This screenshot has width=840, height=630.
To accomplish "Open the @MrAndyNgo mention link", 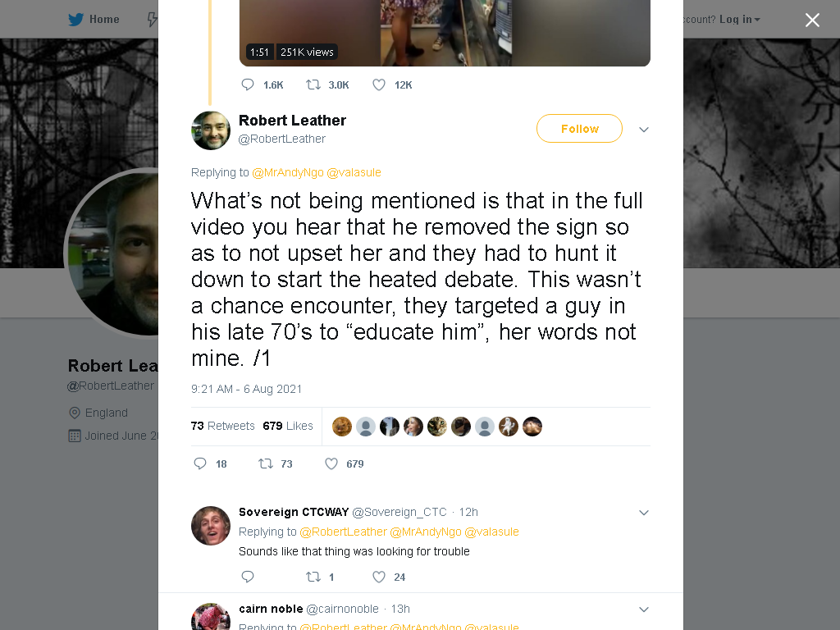I will (288, 172).
